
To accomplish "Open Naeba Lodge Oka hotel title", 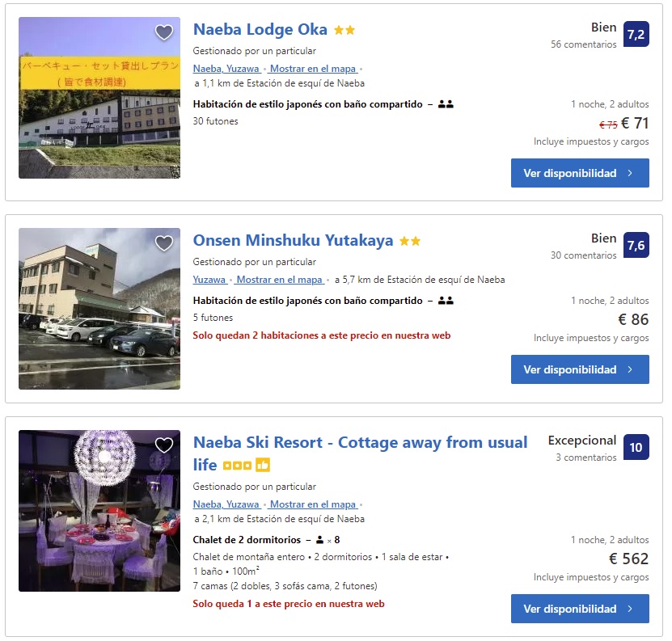I will pyautogui.click(x=260, y=30).
